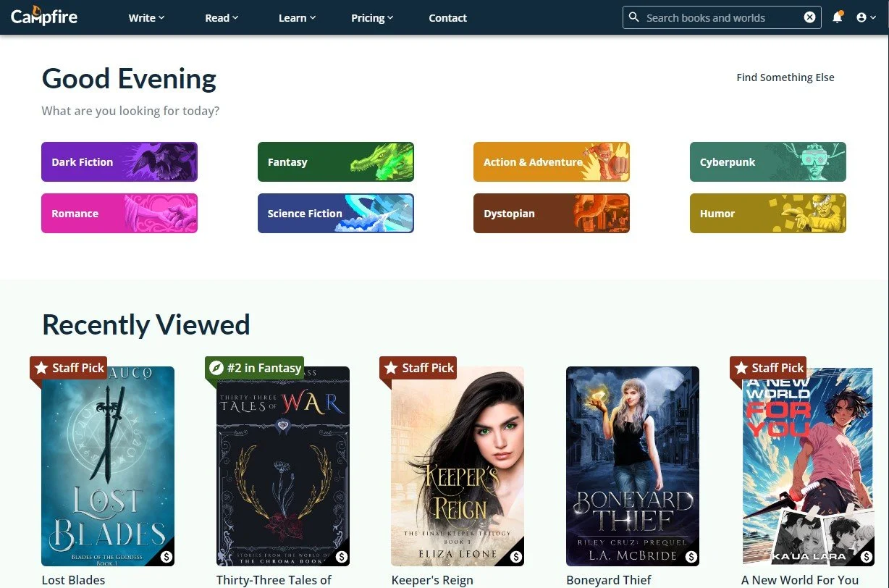Open the Contact page

pos(447,17)
